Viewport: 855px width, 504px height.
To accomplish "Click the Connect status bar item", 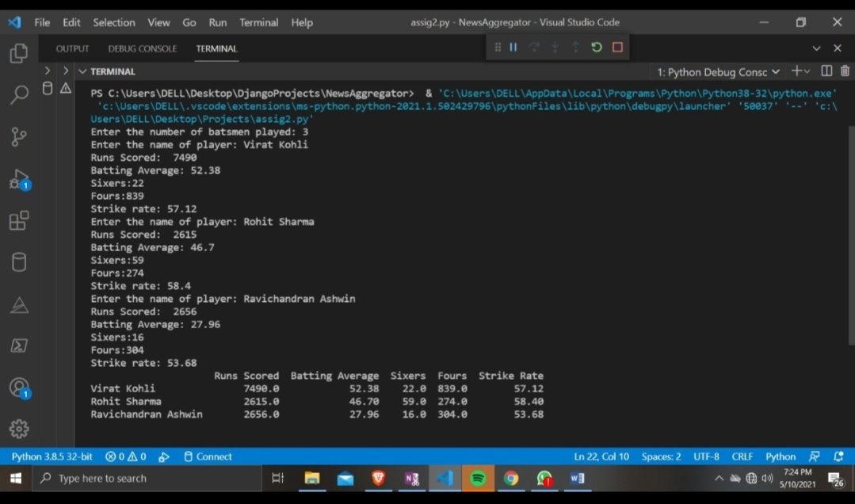I will coord(208,456).
